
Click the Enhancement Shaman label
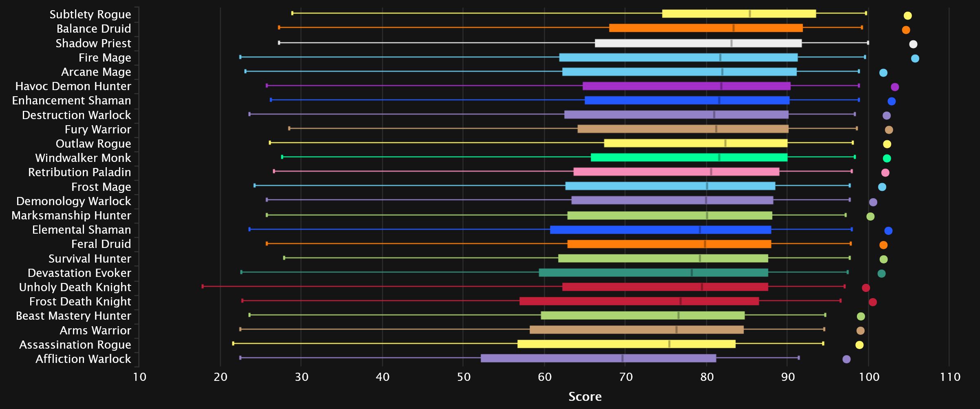click(71, 100)
